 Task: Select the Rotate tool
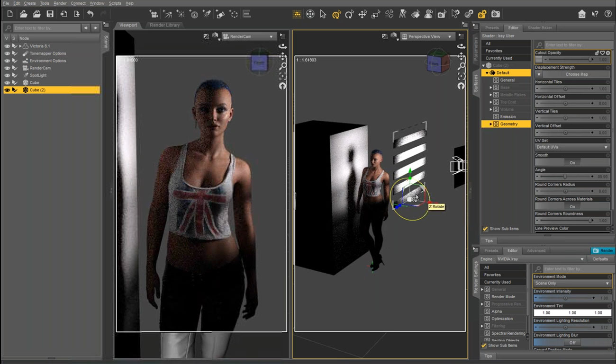pos(349,14)
